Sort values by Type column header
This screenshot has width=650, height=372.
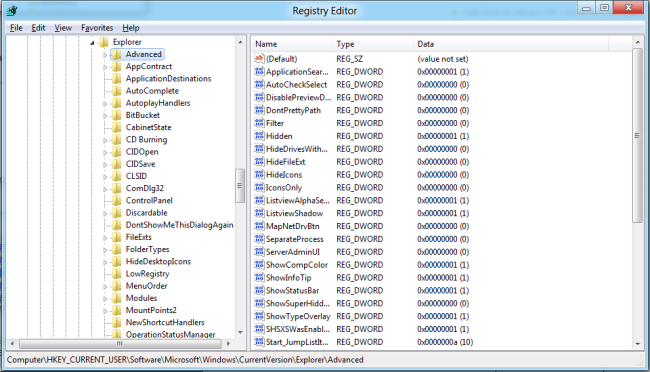373,44
